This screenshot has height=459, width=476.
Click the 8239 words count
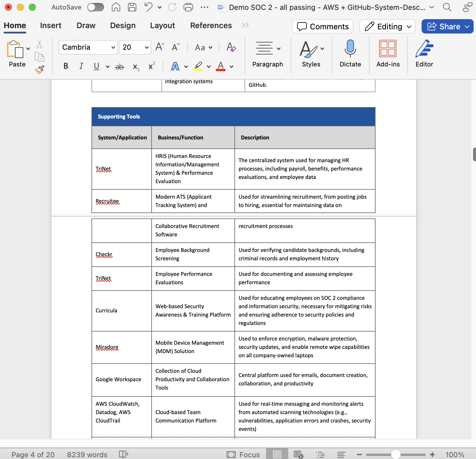87,455
